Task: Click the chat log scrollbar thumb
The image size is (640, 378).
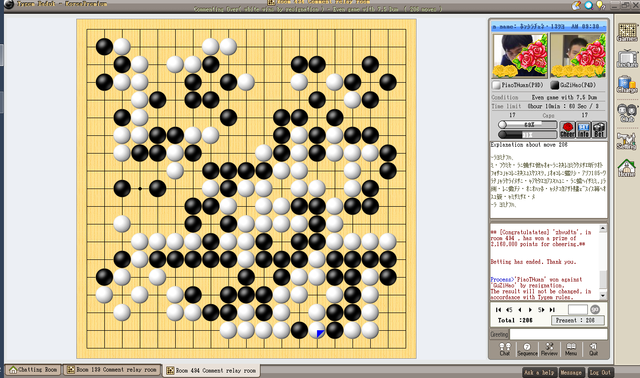Action: coord(603,280)
